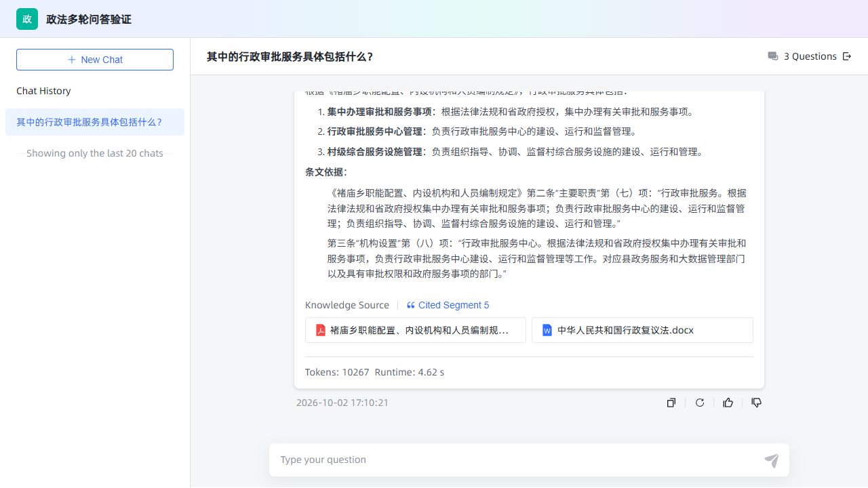Click the Chat History heading
868x488 pixels.
coord(43,91)
